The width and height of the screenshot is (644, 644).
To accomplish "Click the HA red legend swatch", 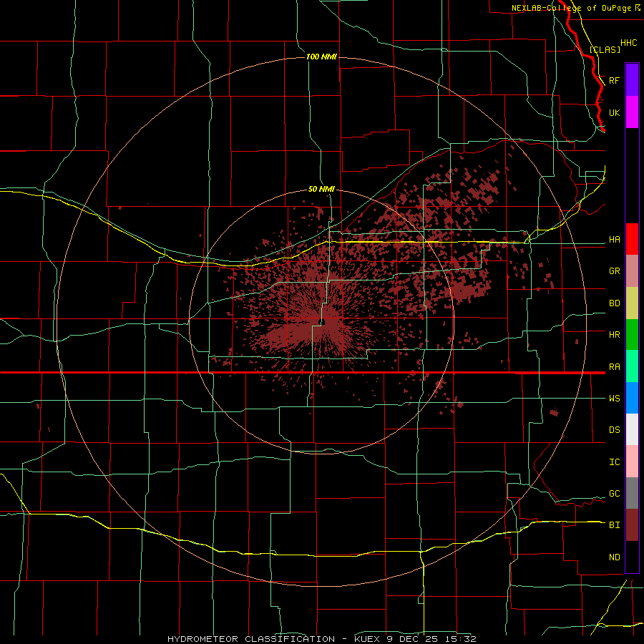I will 632,239.
